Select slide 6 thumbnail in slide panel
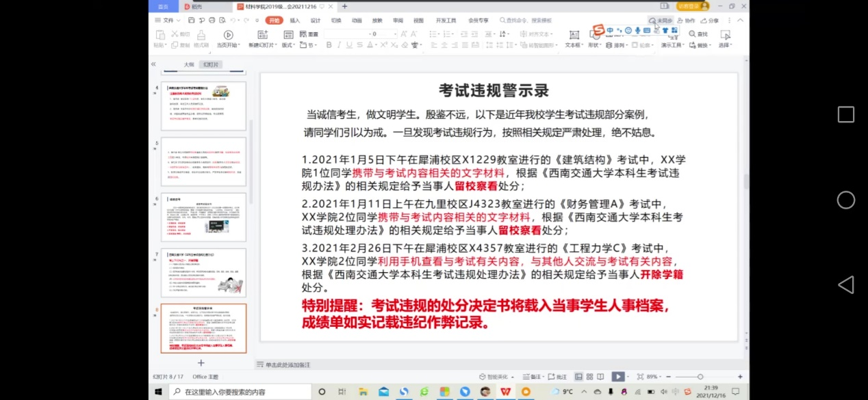Screen dimensions: 868x400 [x=203, y=217]
